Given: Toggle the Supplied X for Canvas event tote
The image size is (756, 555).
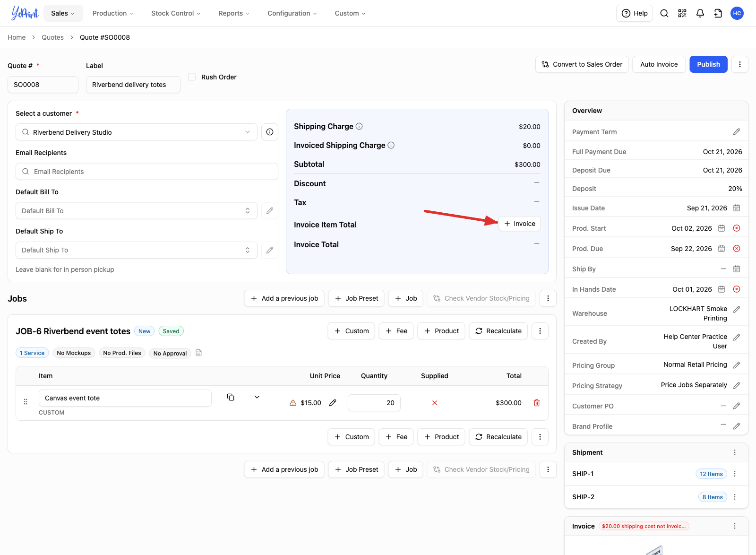Looking at the screenshot, I should (x=435, y=403).
